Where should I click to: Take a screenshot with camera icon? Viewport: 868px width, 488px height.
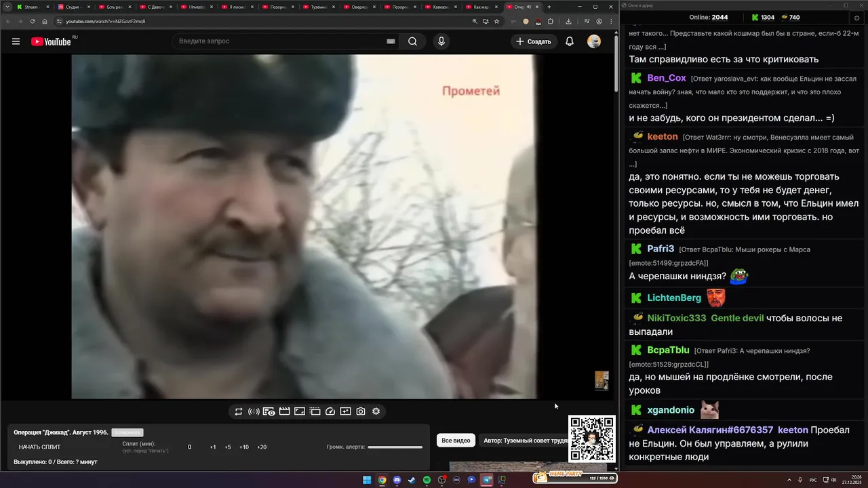click(361, 411)
